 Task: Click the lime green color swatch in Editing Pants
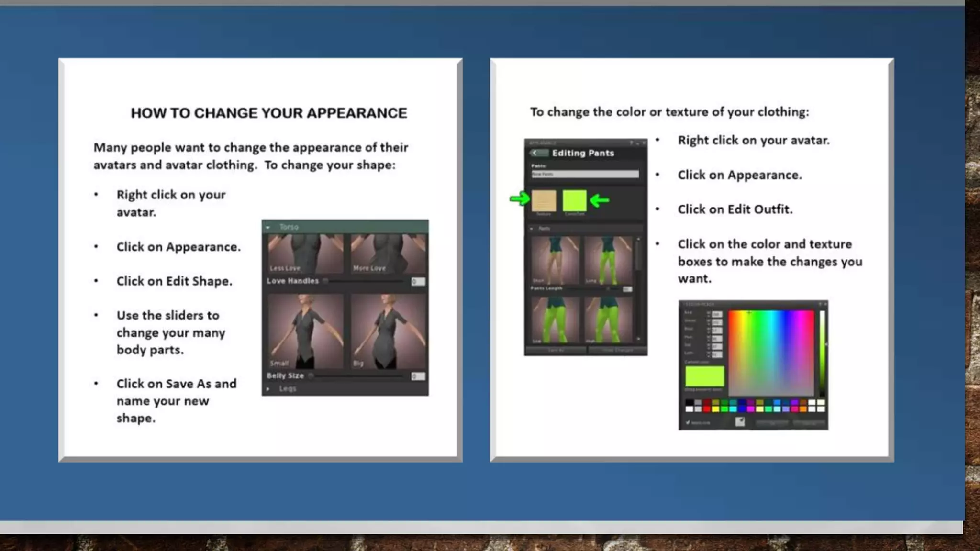pyautogui.click(x=574, y=200)
